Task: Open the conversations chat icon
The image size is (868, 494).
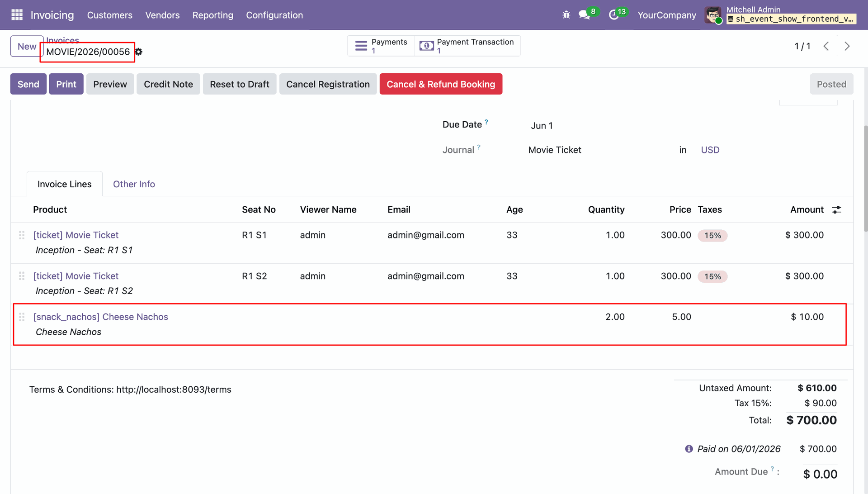Action: (584, 15)
